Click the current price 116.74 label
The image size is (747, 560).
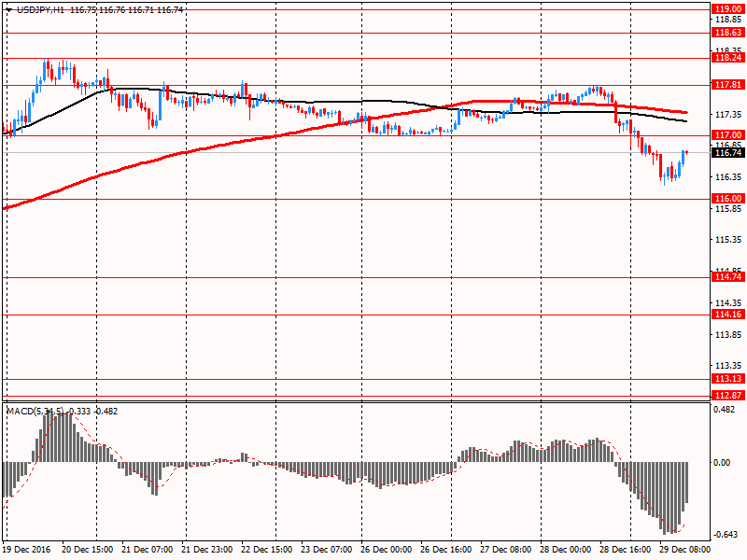coord(728,153)
